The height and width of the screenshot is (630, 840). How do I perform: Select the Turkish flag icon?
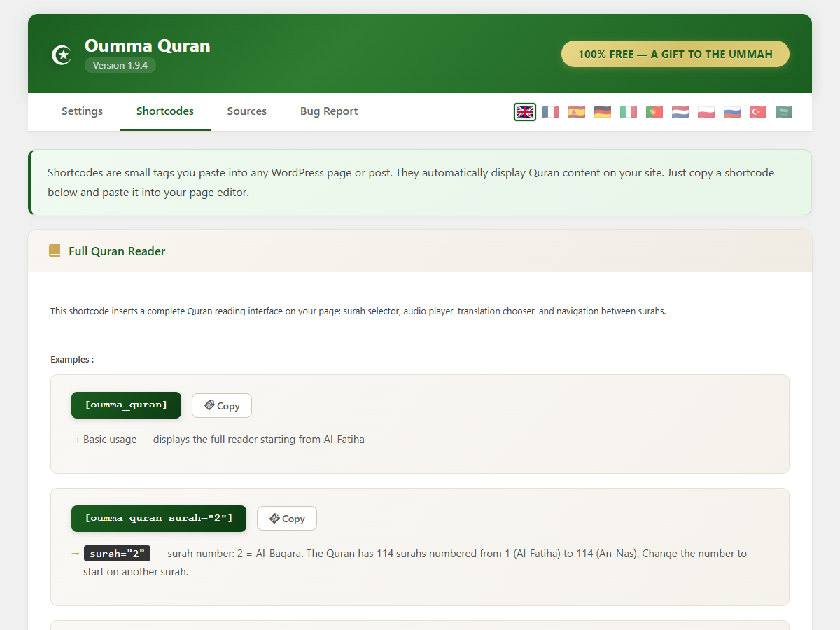pos(758,112)
